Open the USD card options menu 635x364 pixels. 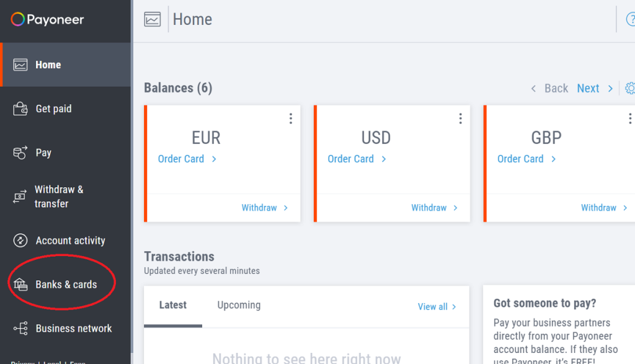pyautogui.click(x=460, y=118)
